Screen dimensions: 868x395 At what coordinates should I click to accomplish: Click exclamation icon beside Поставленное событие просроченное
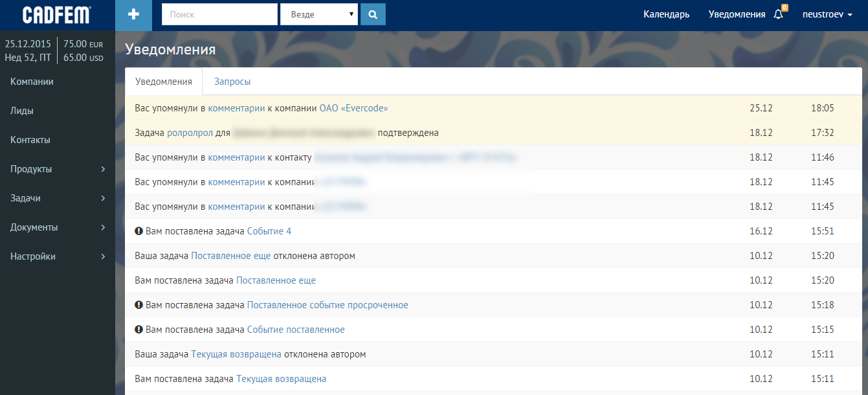click(x=139, y=305)
